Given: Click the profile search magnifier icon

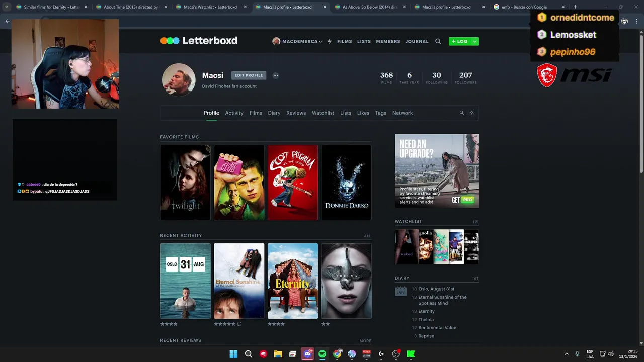Looking at the screenshot, I should point(461,113).
